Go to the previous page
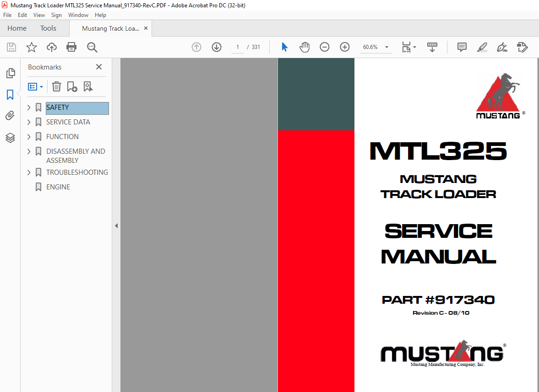The height and width of the screenshot is (392, 539). 196,47
